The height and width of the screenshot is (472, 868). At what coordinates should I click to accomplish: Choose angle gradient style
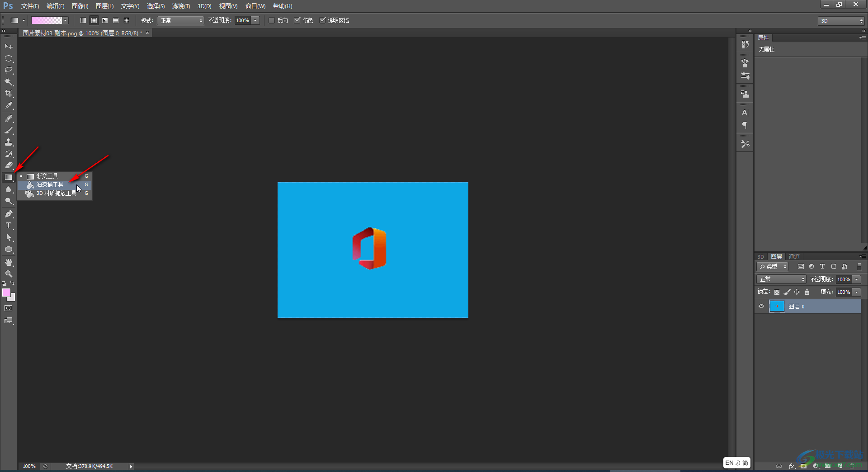tap(105, 20)
